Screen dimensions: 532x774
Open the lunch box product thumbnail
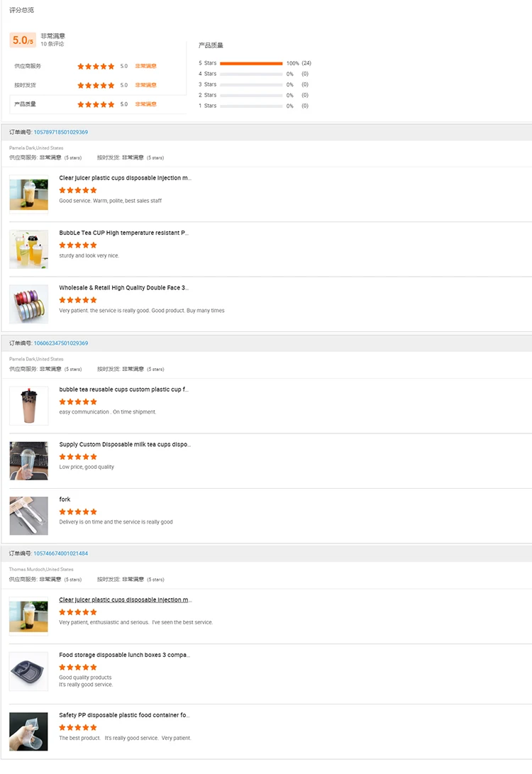29,671
